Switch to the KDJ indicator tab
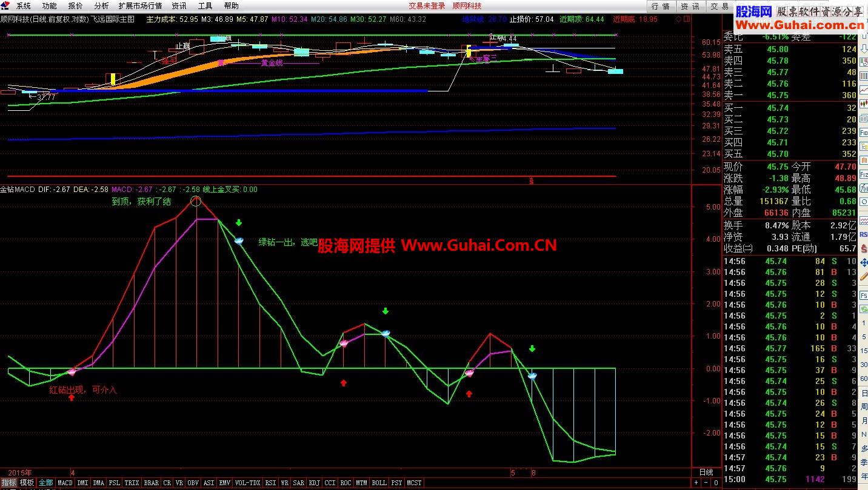Viewport: 868px width, 490px height. point(315,483)
